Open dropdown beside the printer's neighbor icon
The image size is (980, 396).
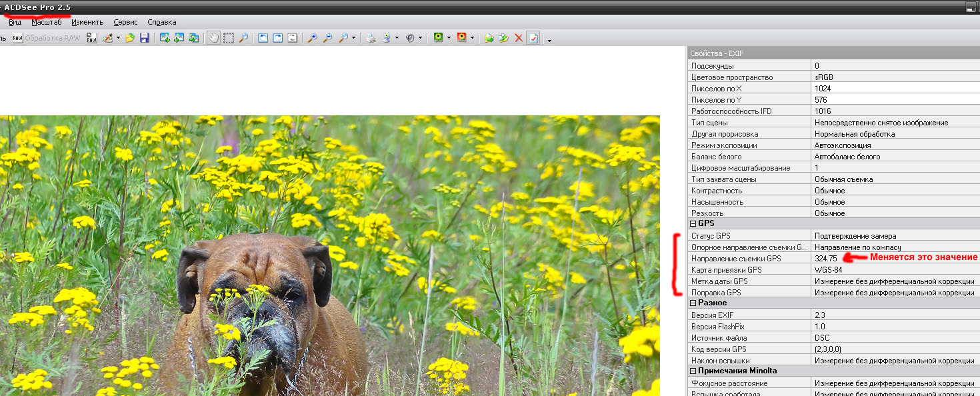[x=397, y=38]
